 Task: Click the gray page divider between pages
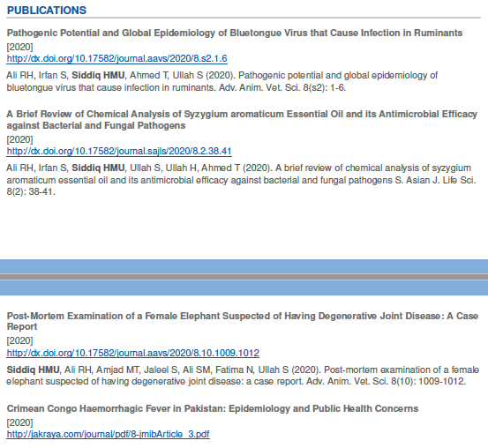(244, 277)
